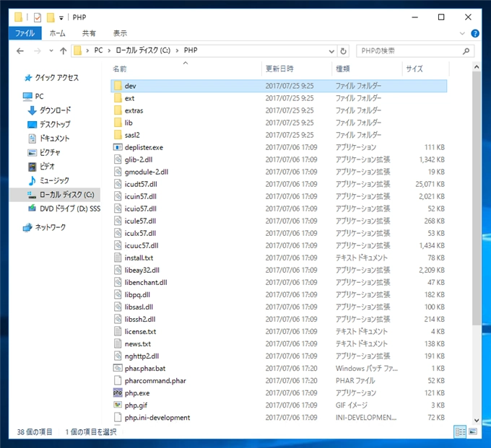Click the php.ini-development file icon
Screen dimensions: 491x448
click(x=118, y=418)
